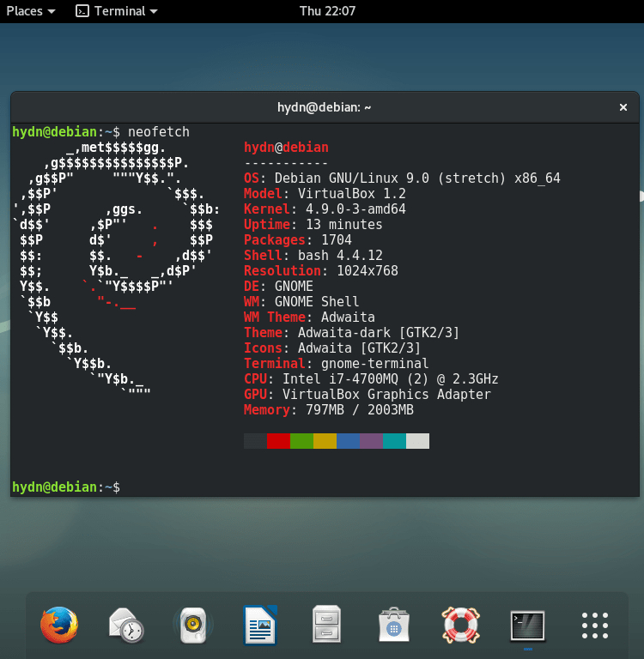Click the yellow color block in neofetch palette
The width and height of the screenshot is (644, 659).
pos(325,441)
